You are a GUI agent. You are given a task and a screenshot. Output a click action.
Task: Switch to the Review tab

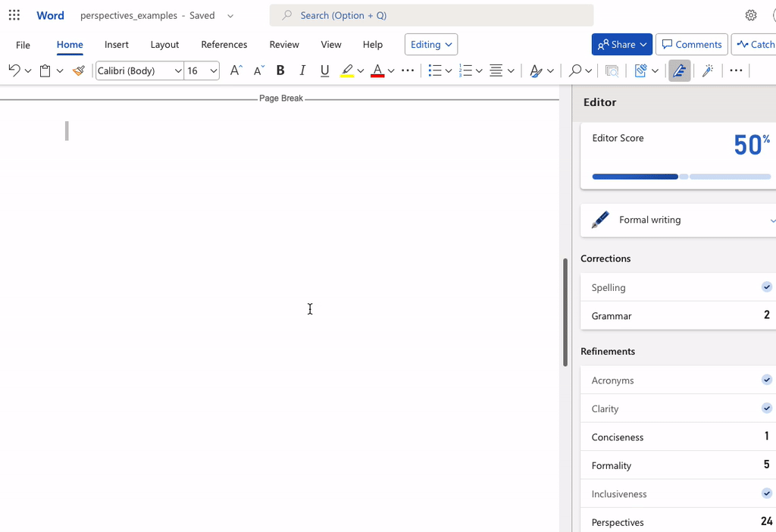[283, 45]
